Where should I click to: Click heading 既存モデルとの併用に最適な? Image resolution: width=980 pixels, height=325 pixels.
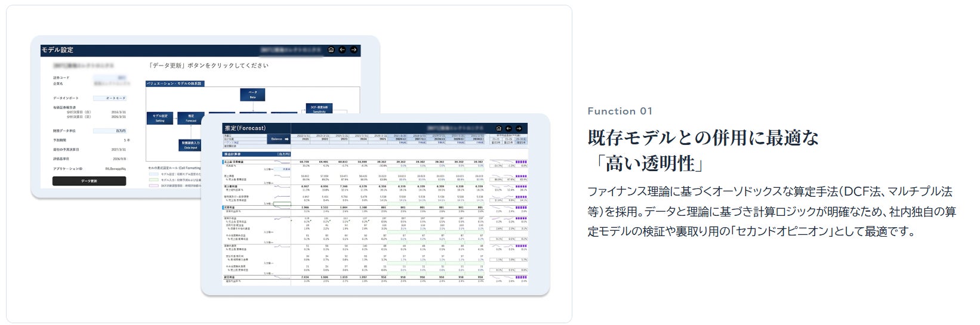coord(703,138)
